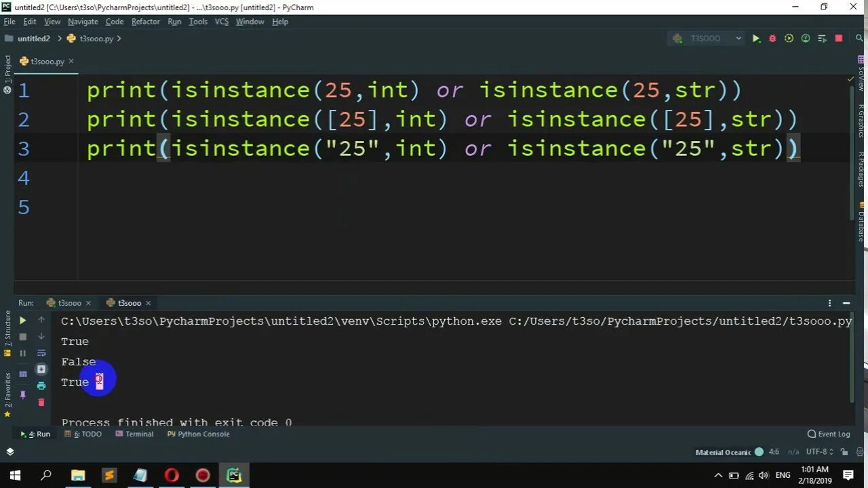Image resolution: width=868 pixels, height=488 pixels.
Task: Click the tool windows quick-access icon
Action: [x=10, y=451]
